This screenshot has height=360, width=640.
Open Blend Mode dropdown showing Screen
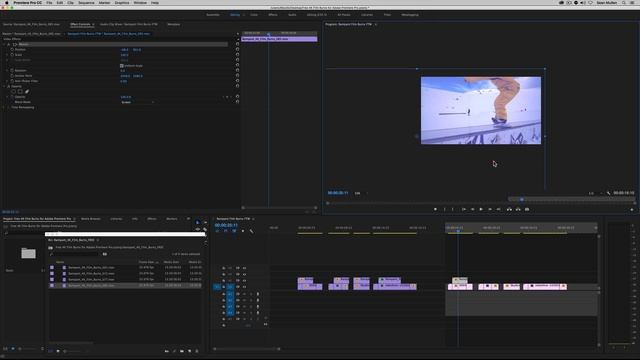pos(138,102)
